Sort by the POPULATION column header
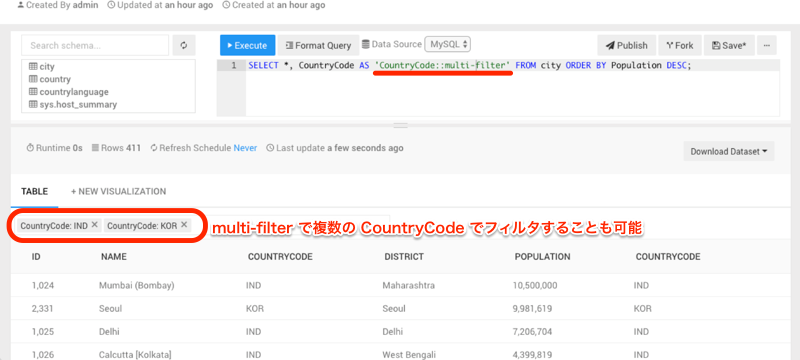Image resolution: width=800 pixels, height=360 pixels. coord(542,256)
